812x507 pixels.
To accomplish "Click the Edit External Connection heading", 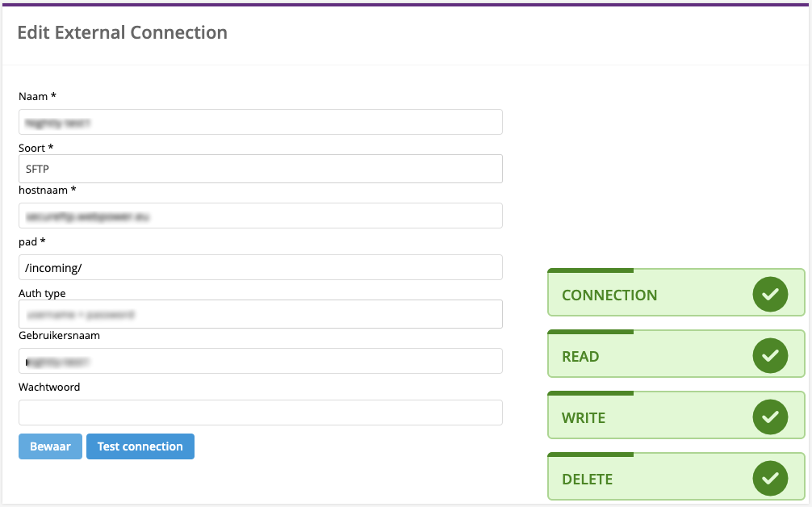I will click(x=123, y=32).
